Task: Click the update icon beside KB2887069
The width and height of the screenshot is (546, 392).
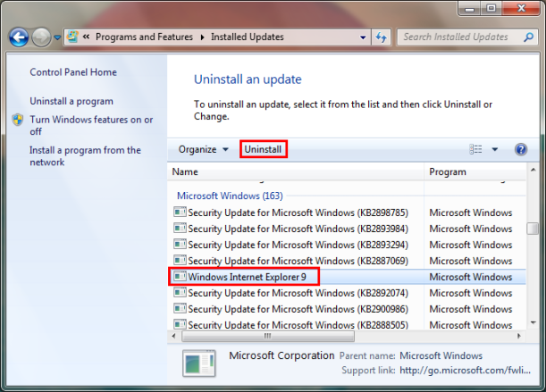Action: 180,260
